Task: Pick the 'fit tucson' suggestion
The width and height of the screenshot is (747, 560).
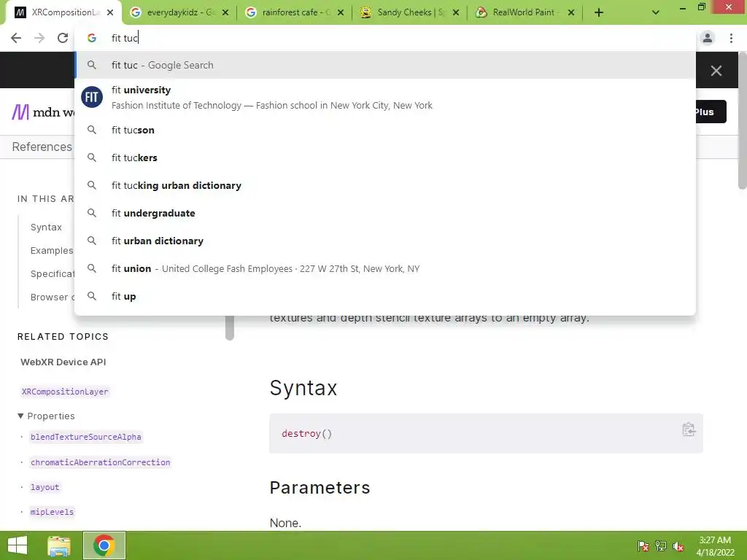Action: [x=385, y=130]
